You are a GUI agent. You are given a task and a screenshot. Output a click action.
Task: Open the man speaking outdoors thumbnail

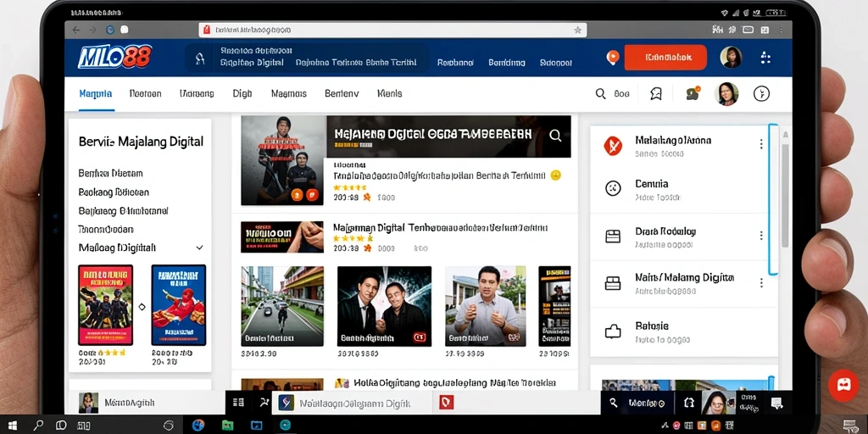486,306
